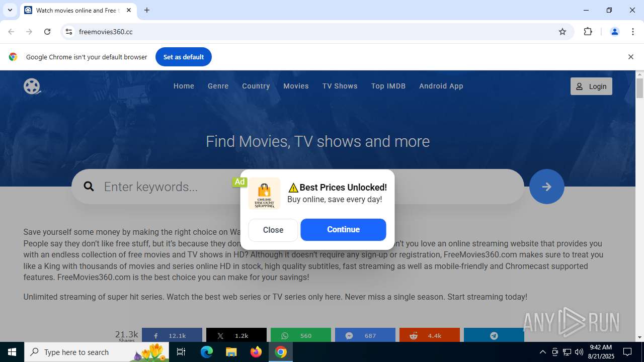
Task: Open the tab search dropdown arrow
Action: click(x=10, y=10)
